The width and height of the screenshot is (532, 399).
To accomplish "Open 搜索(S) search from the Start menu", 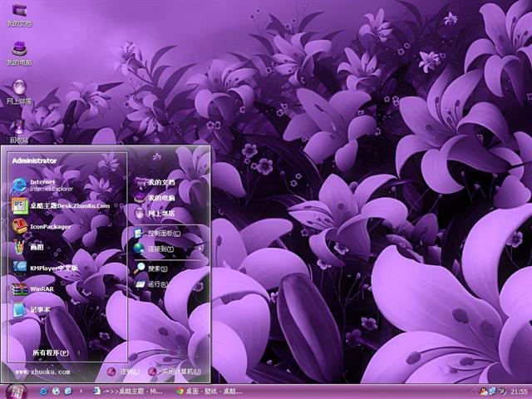I will pyautogui.click(x=151, y=268).
